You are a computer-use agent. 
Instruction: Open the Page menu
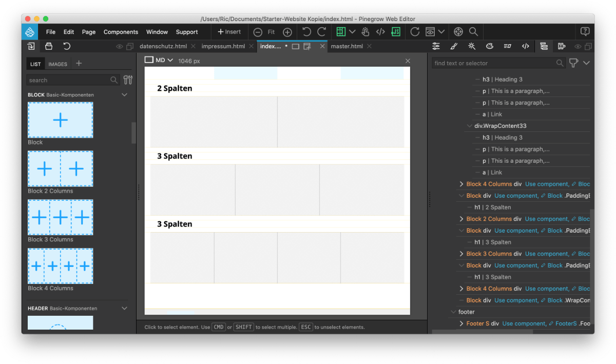click(89, 32)
